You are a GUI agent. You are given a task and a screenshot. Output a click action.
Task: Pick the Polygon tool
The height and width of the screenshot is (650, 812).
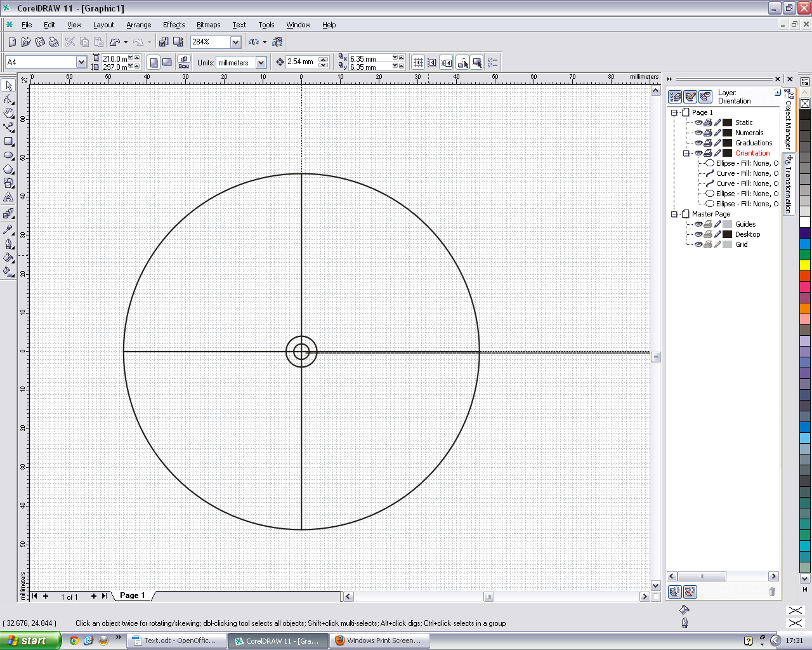(8, 169)
